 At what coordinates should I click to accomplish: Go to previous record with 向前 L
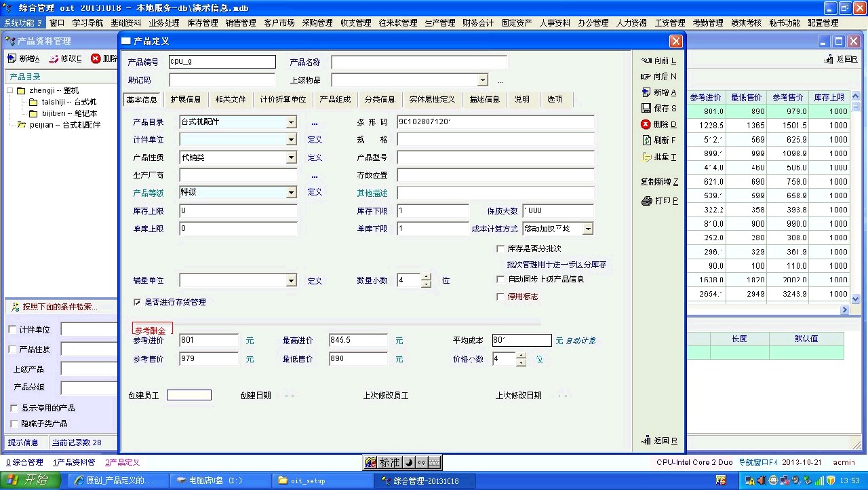[x=646, y=60]
